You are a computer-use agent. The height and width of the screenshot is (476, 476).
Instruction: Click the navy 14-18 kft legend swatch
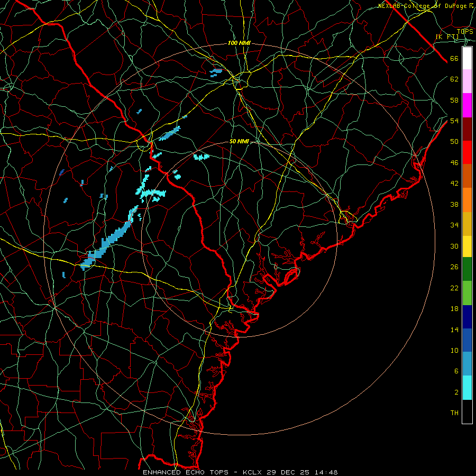(x=467, y=317)
